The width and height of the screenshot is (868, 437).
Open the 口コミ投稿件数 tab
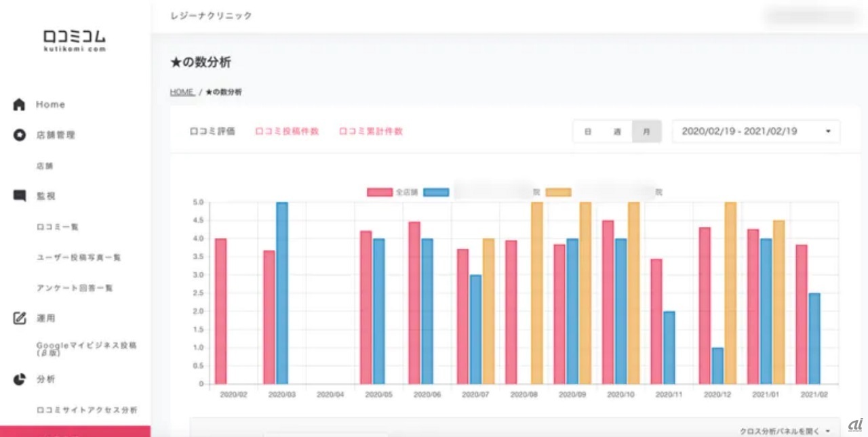(287, 131)
